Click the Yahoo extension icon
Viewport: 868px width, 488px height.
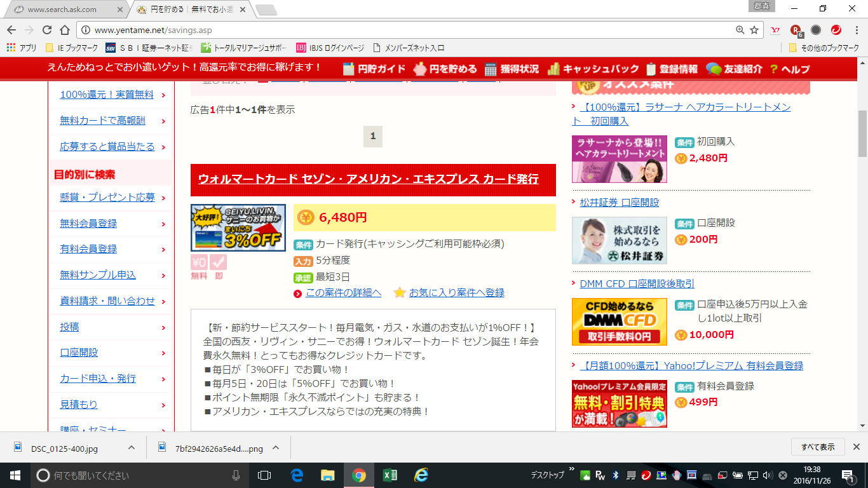click(x=775, y=30)
